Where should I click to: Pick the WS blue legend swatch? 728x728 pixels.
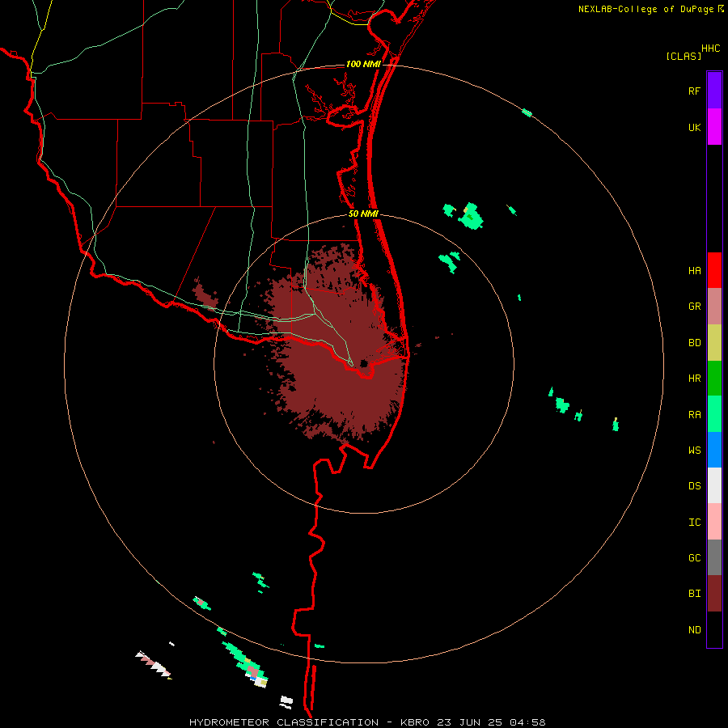[714, 450]
